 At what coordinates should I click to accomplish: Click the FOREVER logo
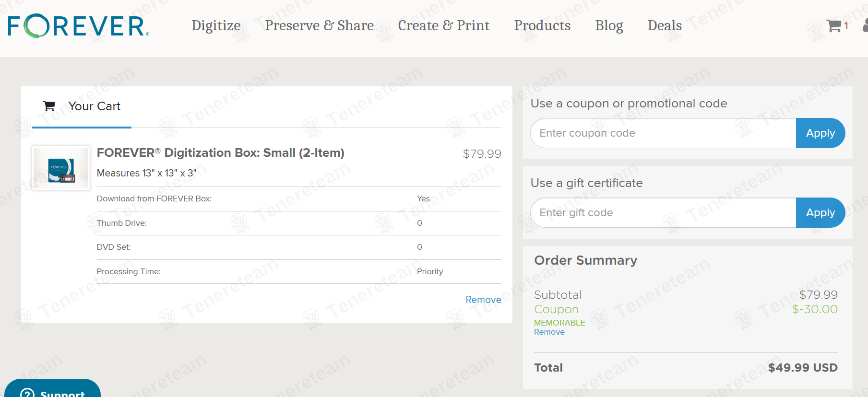[x=78, y=26]
